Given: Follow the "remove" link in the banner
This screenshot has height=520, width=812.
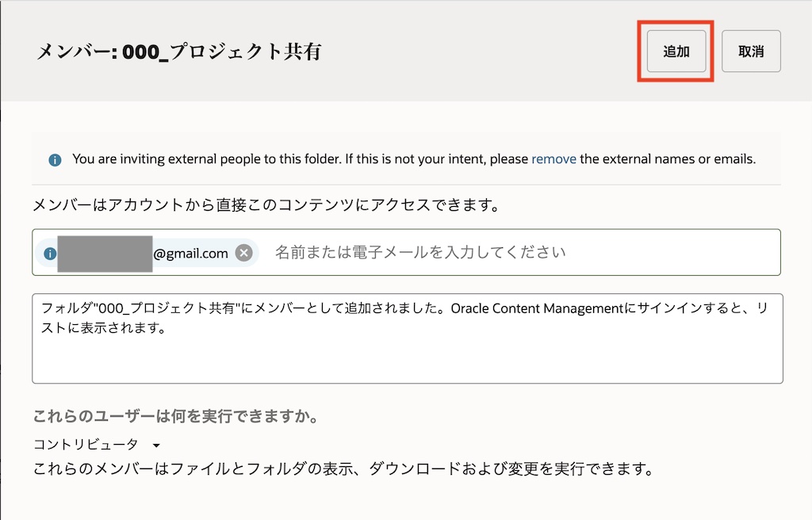Looking at the screenshot, I should click(x=553, y=159).
